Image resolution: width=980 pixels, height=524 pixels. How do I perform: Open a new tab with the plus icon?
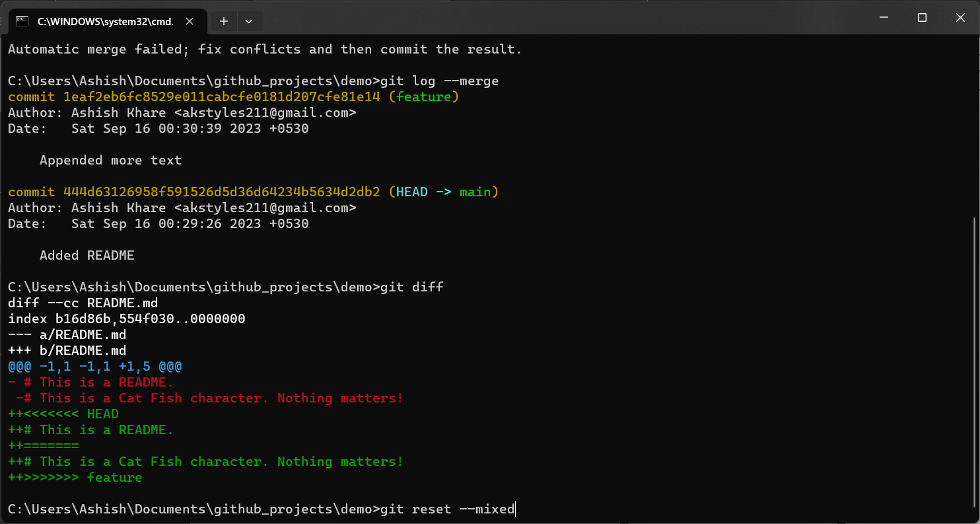(x=223, y=20)
